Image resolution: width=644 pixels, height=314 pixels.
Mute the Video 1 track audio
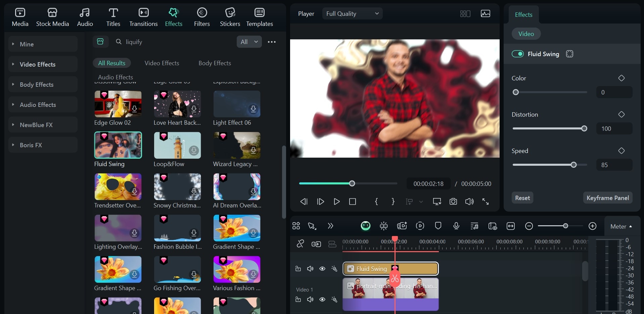coord(310,299)
